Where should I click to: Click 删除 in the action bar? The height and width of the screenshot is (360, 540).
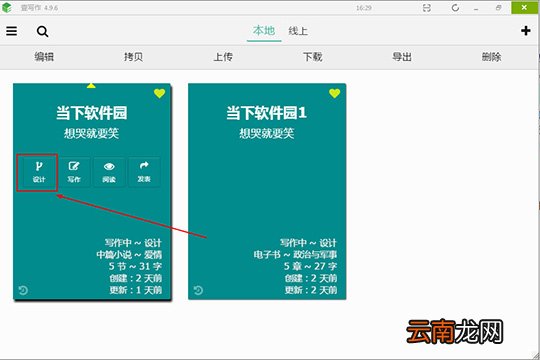click(491, 56)
